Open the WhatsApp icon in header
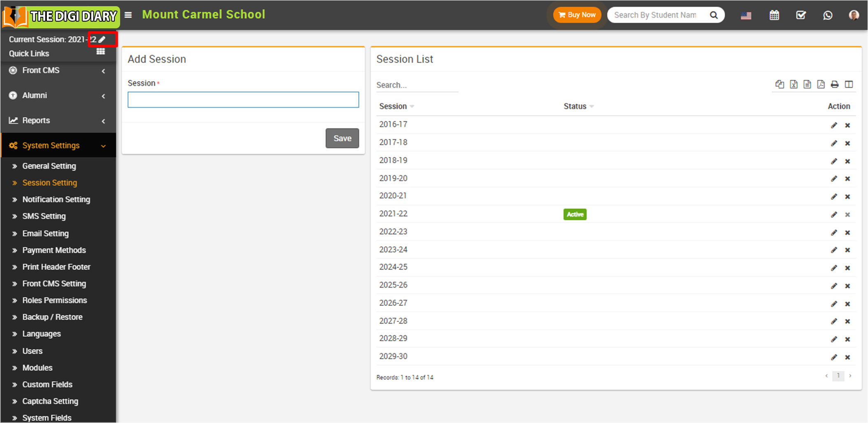The width and height of the screenshot is (868, 423). point(828,15)
